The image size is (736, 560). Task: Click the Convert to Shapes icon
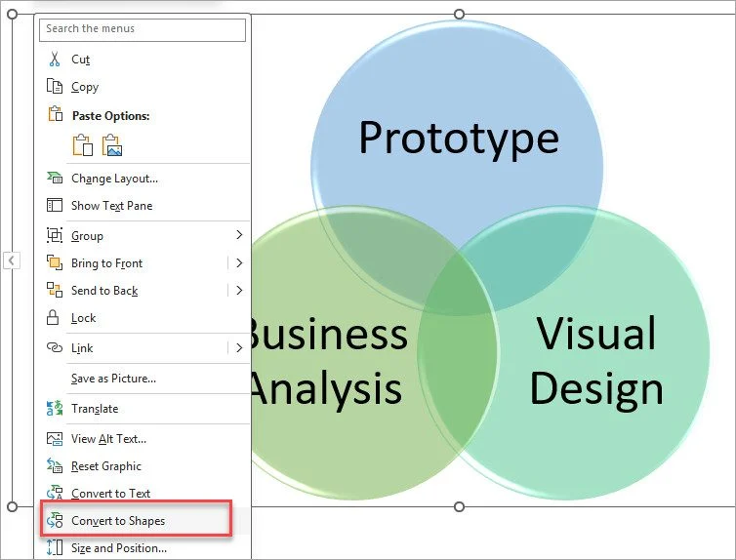click(55, 520)
